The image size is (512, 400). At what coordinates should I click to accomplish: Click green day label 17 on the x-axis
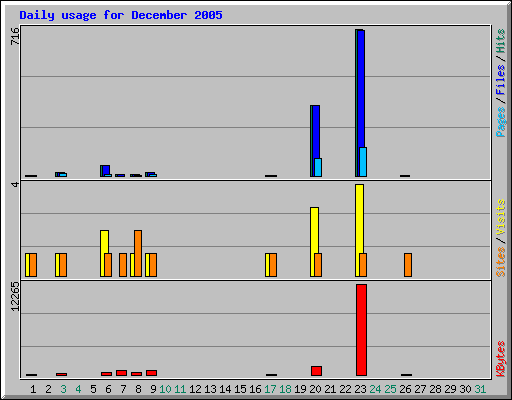coord(270,389)
